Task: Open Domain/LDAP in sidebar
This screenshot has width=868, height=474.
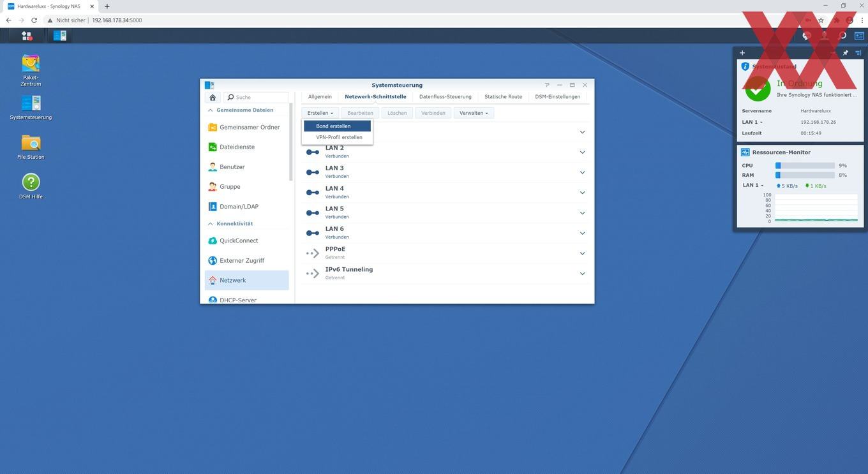Action: click(247, 206)
